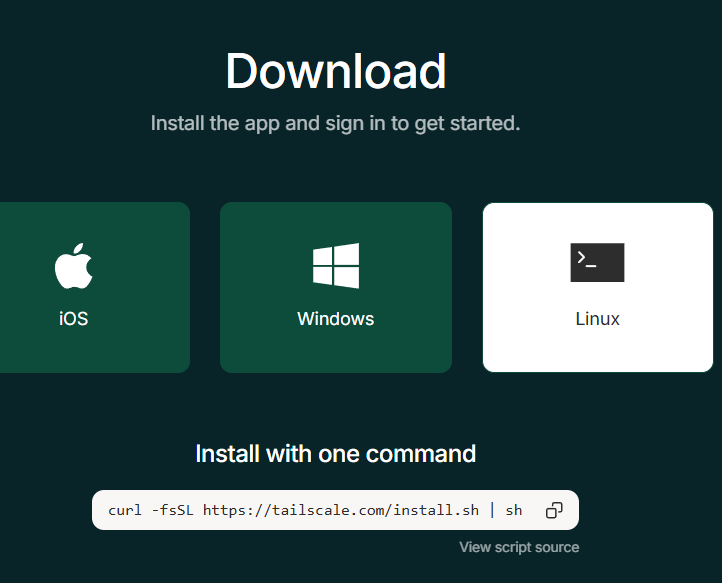
Task: Choose the Windows download card label
Action: [x=336, y=319]
